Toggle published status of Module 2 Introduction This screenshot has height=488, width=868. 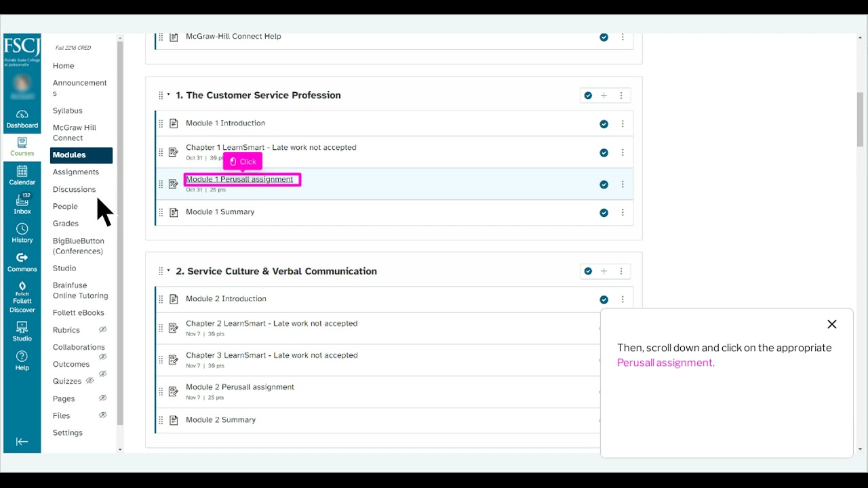click(604, 300)
